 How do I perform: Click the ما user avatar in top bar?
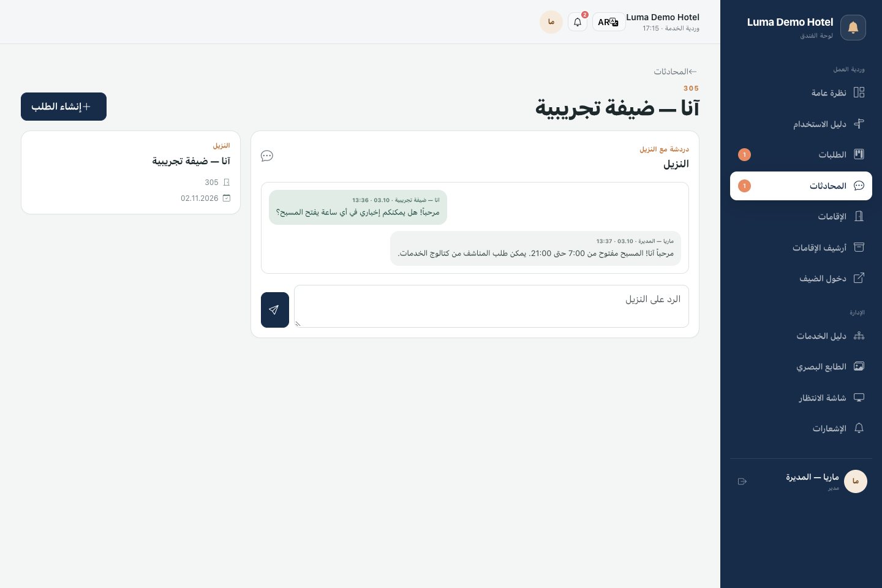coord(551,22)
